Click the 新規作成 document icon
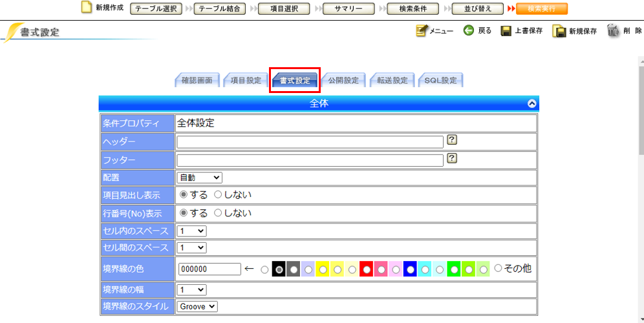The height and width of the screenshot is (323, 644). (x=86, y=8)
